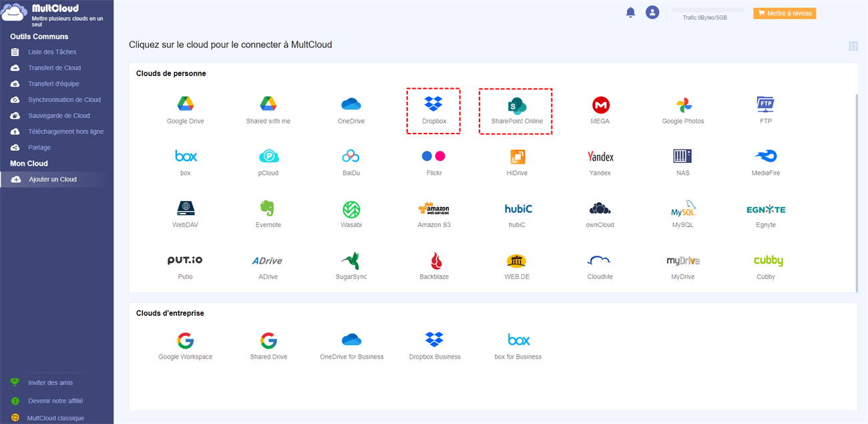Choose box for Business
The width and height of the screenshot is (868, 424).
(518, 347)
